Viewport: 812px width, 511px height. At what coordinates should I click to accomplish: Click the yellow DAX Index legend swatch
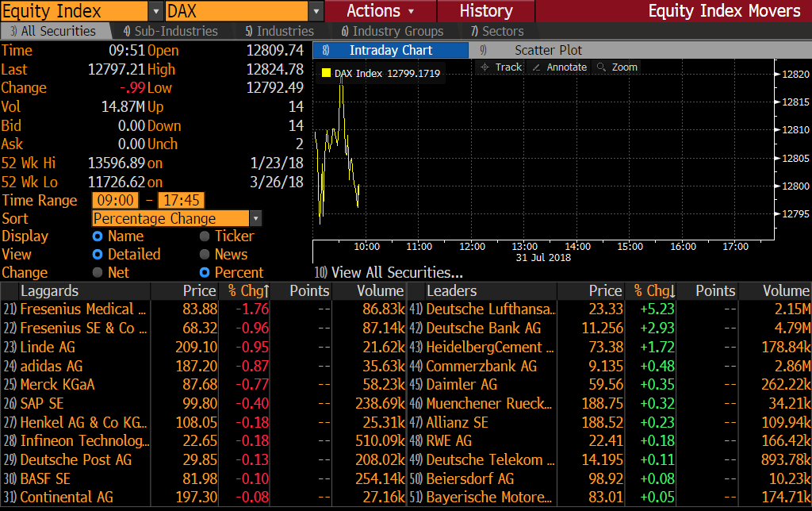click(x=326, y=74)
